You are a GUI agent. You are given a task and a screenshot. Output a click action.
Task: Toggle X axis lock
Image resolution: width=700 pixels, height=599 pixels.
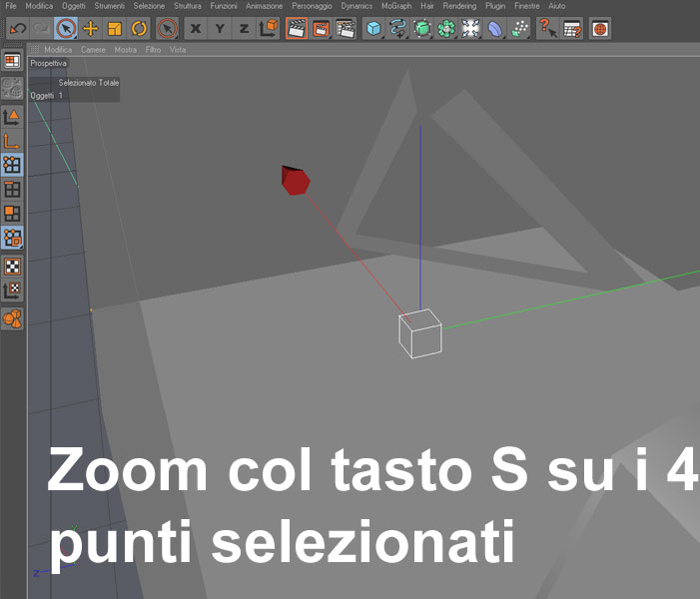[x=196, y=29]
